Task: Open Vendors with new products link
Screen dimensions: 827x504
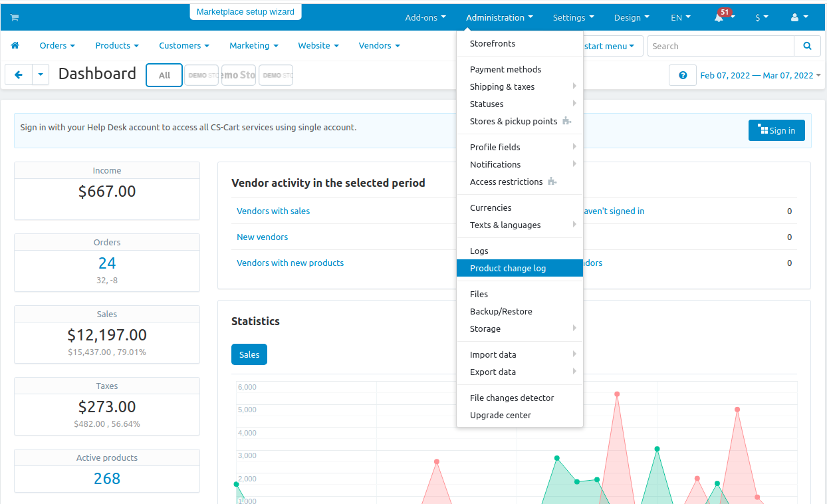Action: (x=291, y=263)
